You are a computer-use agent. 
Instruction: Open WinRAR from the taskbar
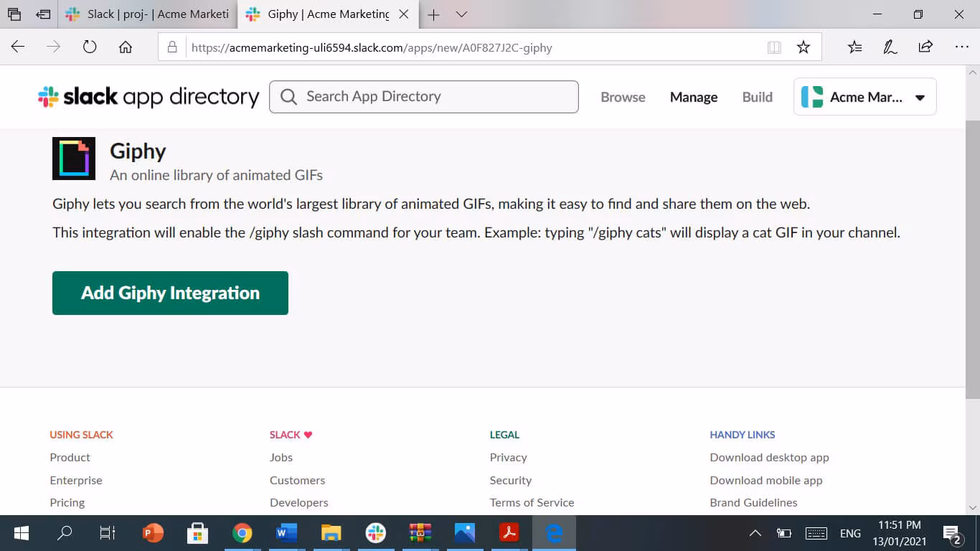[420, 533]
